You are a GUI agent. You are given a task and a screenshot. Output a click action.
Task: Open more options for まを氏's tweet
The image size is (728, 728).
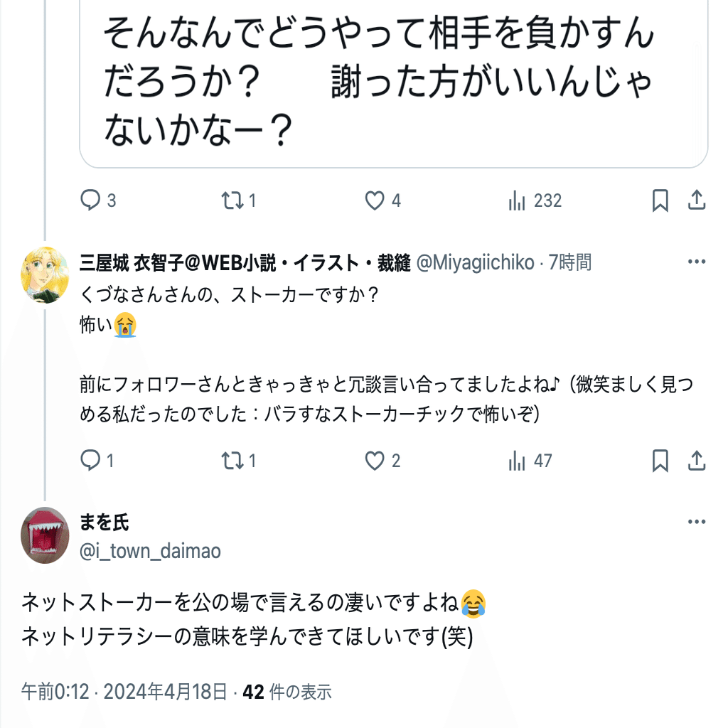point(696,523)
